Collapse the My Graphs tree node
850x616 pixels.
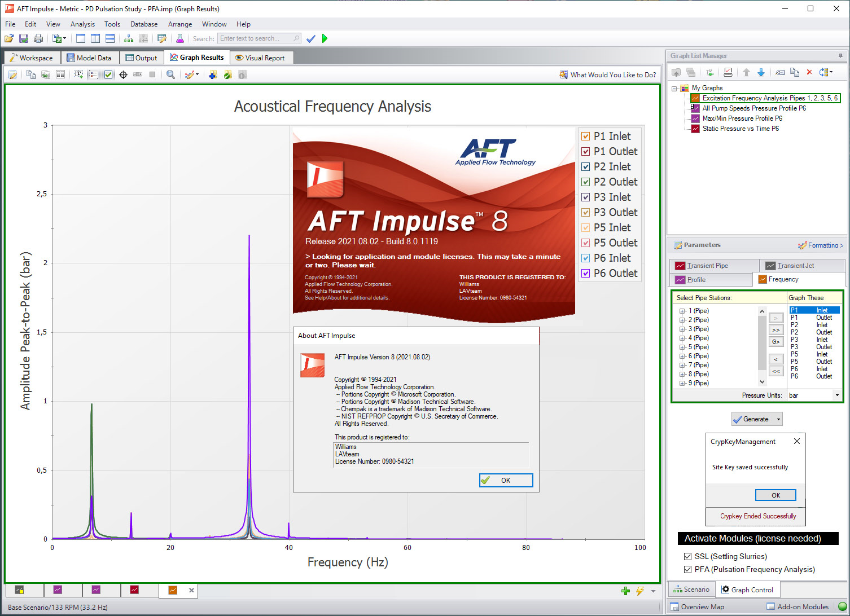pyautogui.click(x=674, y=88)
